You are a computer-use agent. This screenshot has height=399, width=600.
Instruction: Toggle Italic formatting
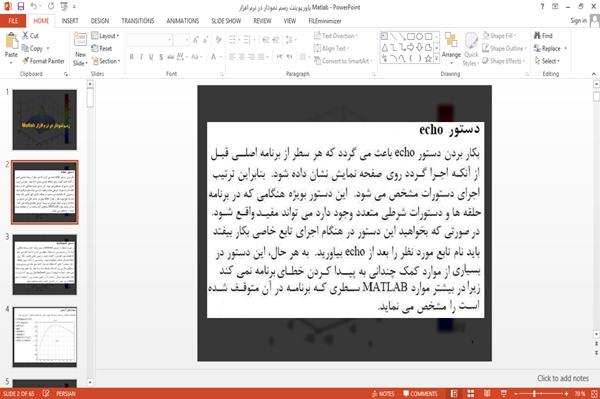[141, 57]
